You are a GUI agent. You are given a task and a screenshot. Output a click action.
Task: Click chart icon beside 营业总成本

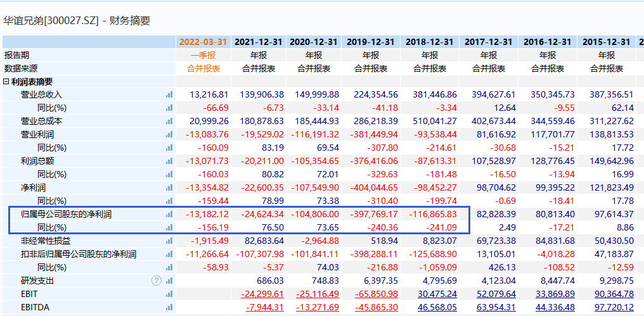(x=169, y=122)
